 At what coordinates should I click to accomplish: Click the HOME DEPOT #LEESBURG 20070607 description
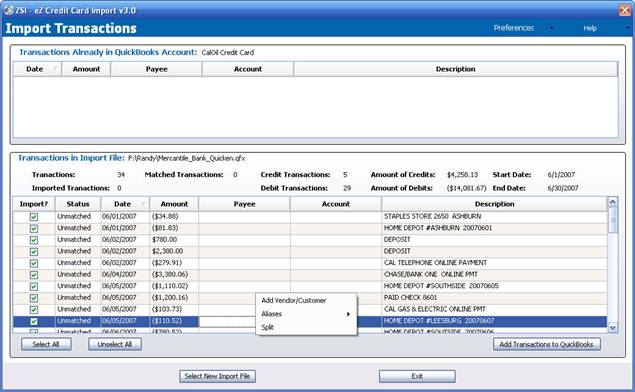439,321
